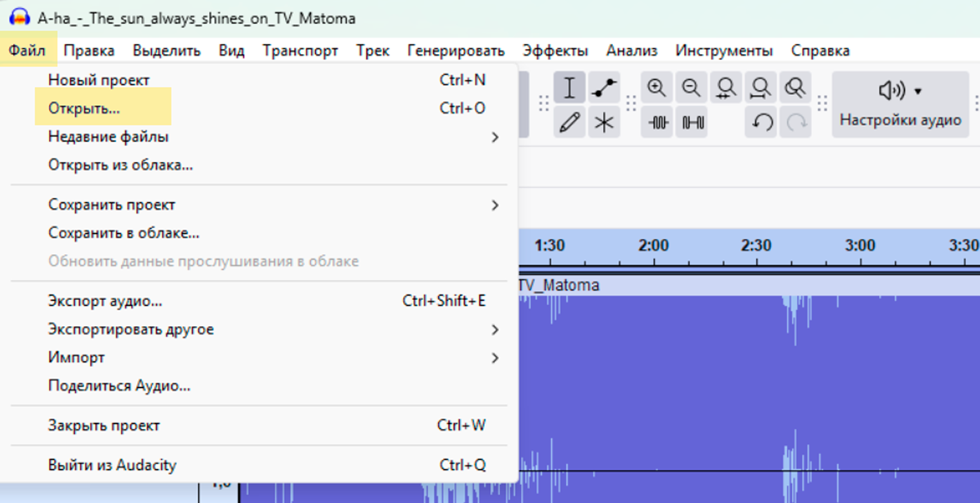Choose Выйти из Audacity entry

coord(259,465)
